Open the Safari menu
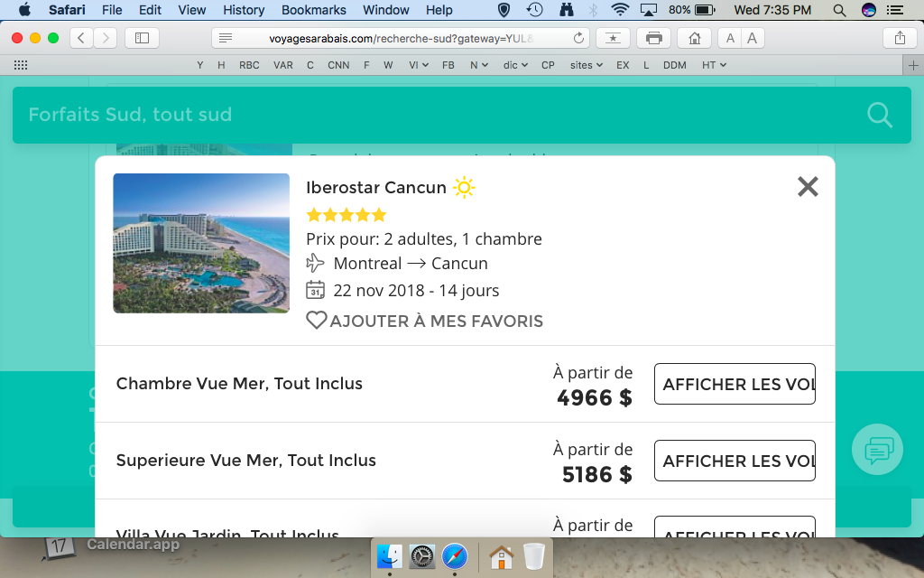This screenshot has height=578, width=924. tap(67, 10)
